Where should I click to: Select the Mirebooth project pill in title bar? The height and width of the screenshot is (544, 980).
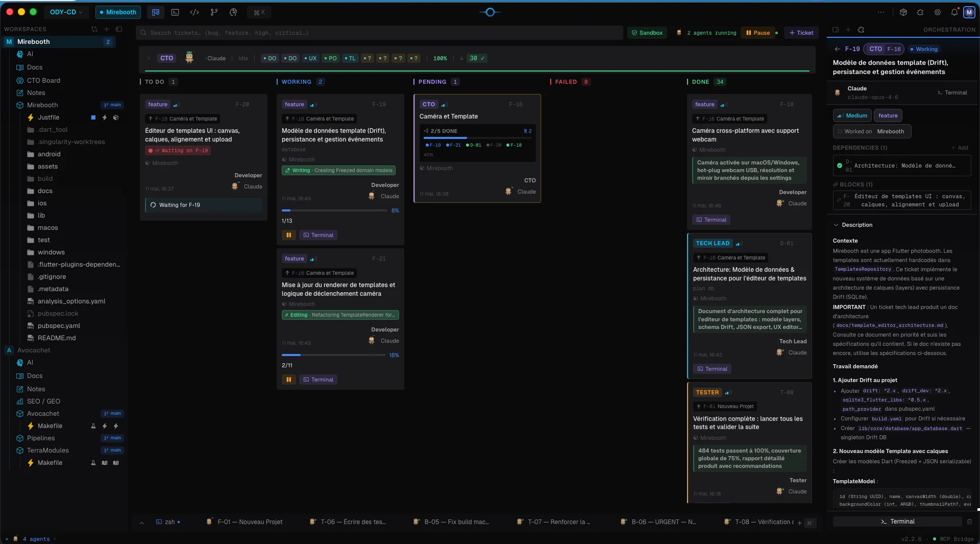pos(118,12)
